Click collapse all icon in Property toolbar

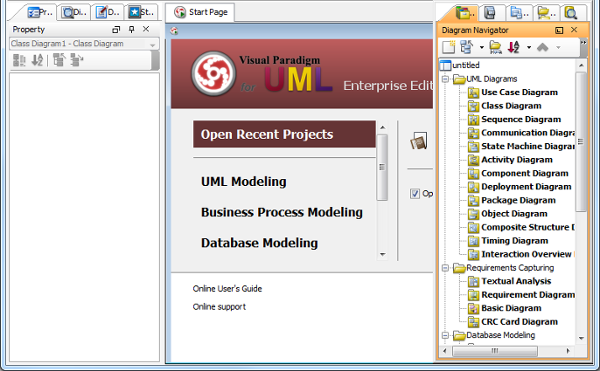[59, 60]
